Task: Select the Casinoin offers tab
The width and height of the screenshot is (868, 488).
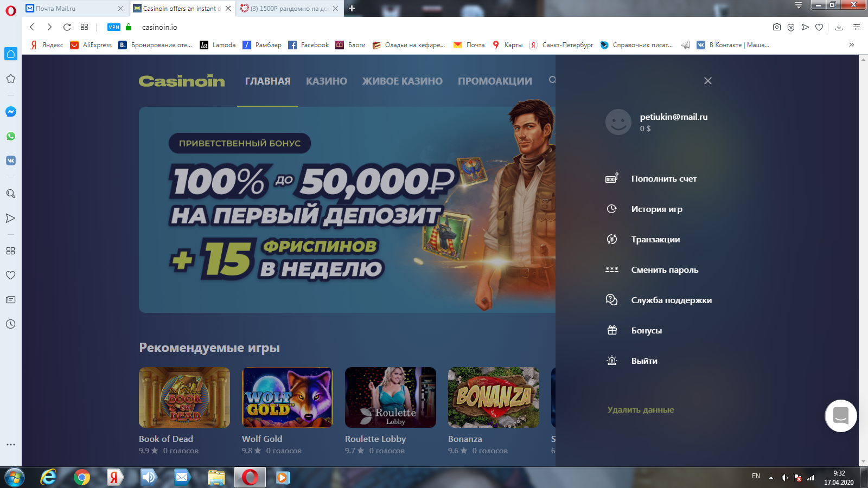Action: tap(182, 9)
